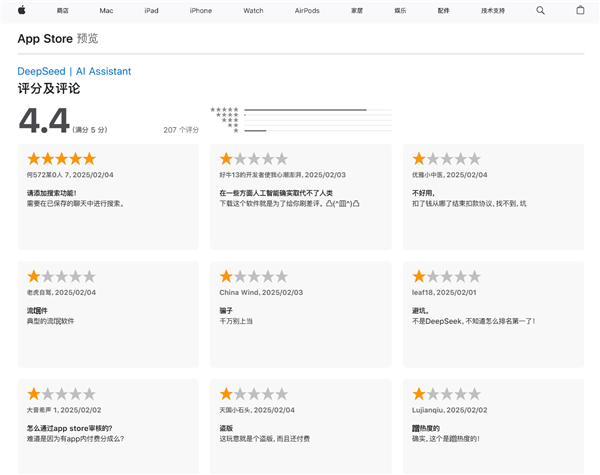Open the review titled 骗子
This screenshot has width=600, height=475.
[x=227, y=311]
